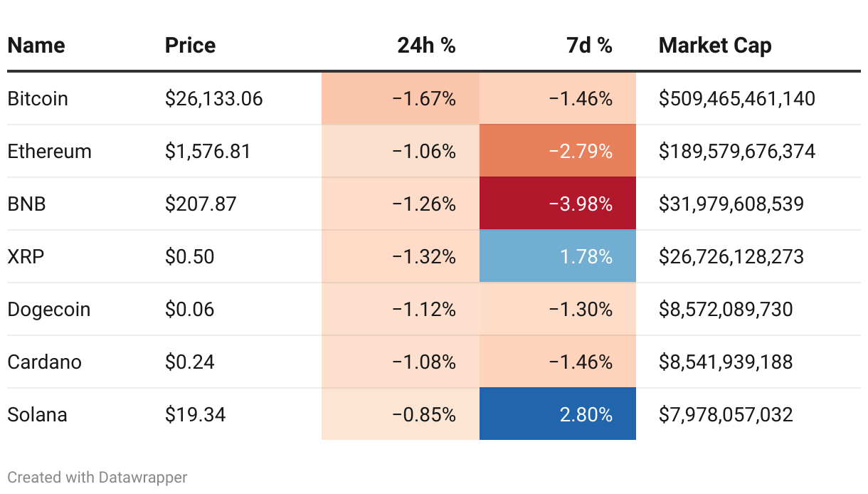Select the Solana row name

(x=37, y=414)
